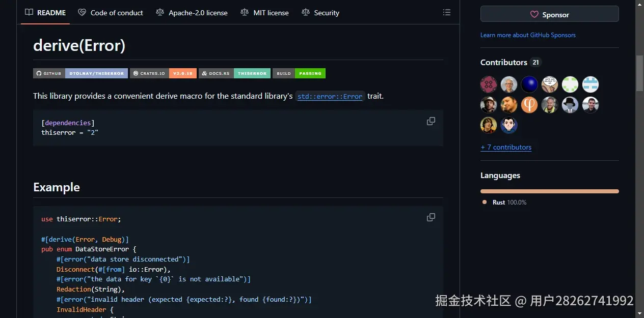
Task: Open the man in white hat avatar
Action: coord(489,105)
